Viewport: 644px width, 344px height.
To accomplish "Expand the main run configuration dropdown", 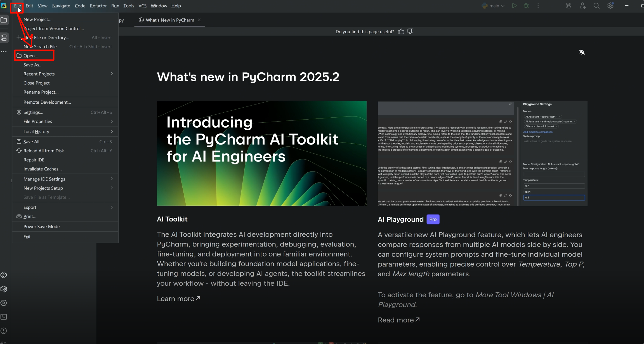I will (x=493, y=6).
